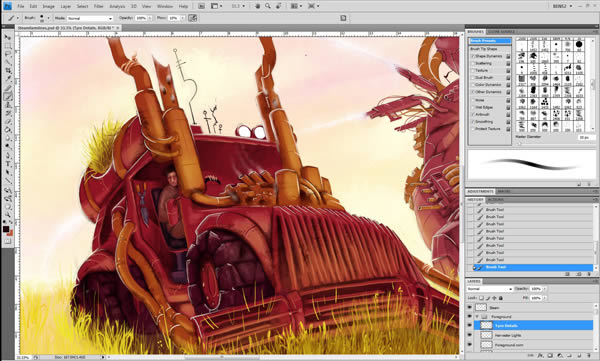Open the workspace switcher button

pos(562,6)
